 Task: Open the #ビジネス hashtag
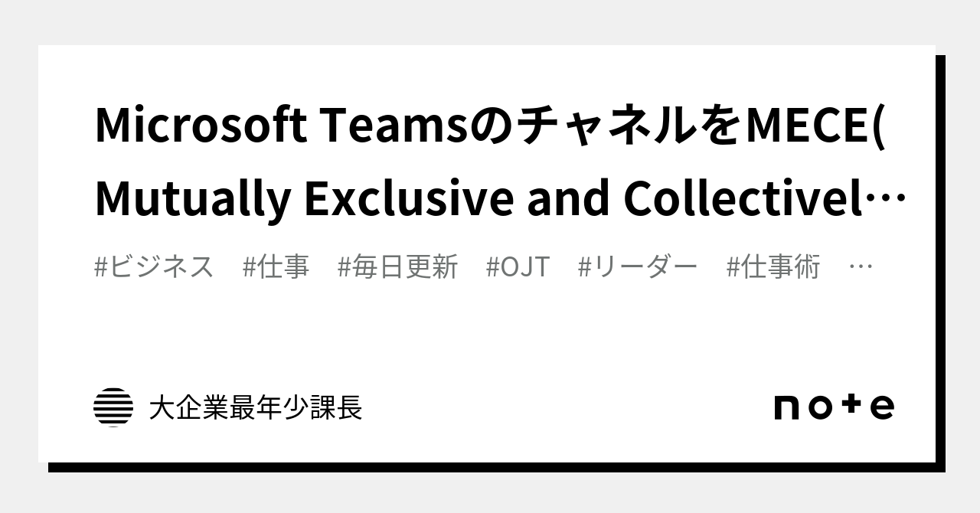pyautogui.click(x=154, y=267)
